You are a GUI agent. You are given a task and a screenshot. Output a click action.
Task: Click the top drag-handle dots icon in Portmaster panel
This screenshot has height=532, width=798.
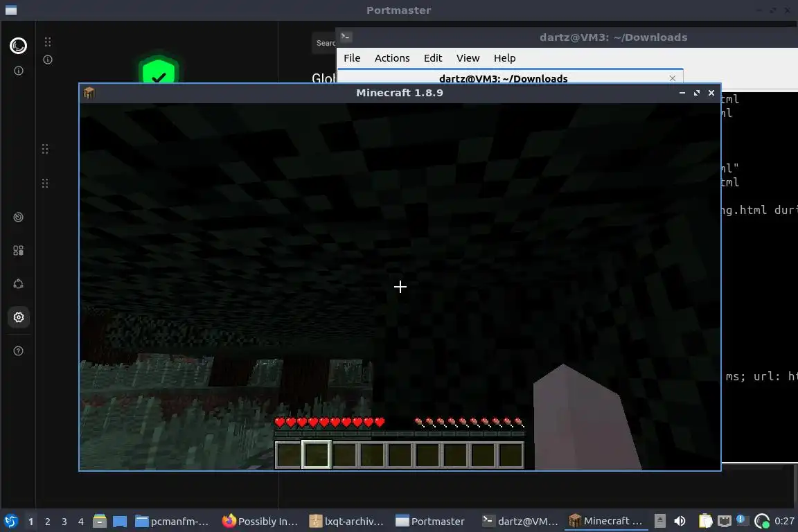click(48, 42)
